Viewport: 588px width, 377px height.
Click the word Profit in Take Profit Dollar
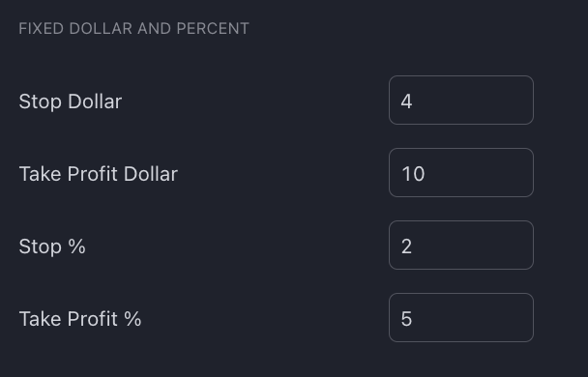(93, 174)
